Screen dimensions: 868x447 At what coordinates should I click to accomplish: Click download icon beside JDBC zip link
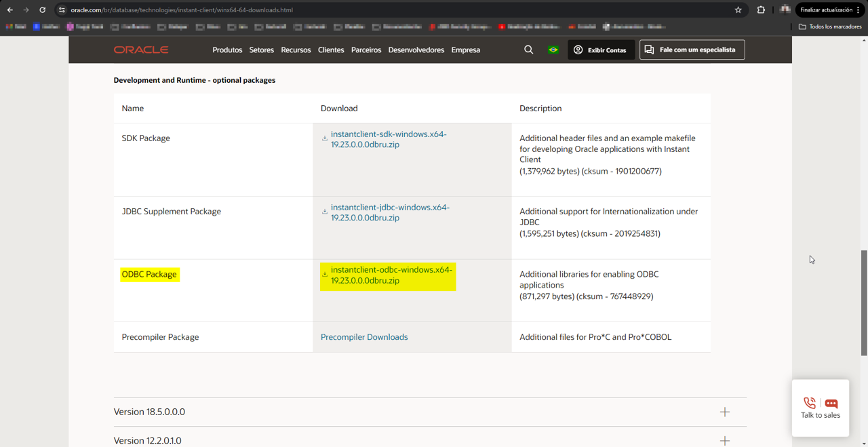pyautogui.click(x=325, y=211)
